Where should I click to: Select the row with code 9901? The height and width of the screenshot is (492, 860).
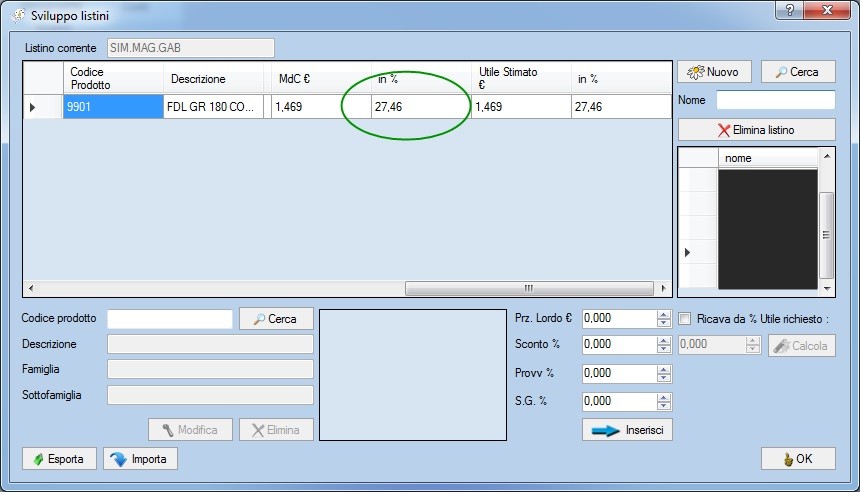[112, 106]
